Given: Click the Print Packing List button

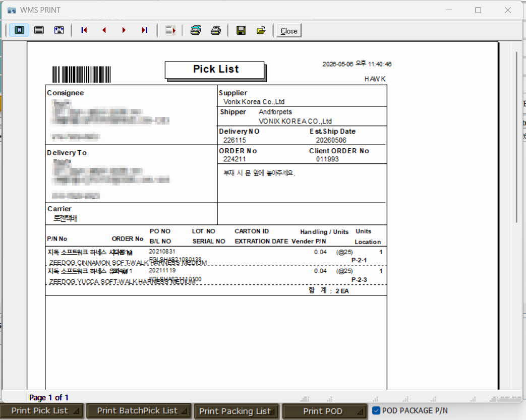Looking at the screenshot, I should pyautogui.click(x=236, y=411).
